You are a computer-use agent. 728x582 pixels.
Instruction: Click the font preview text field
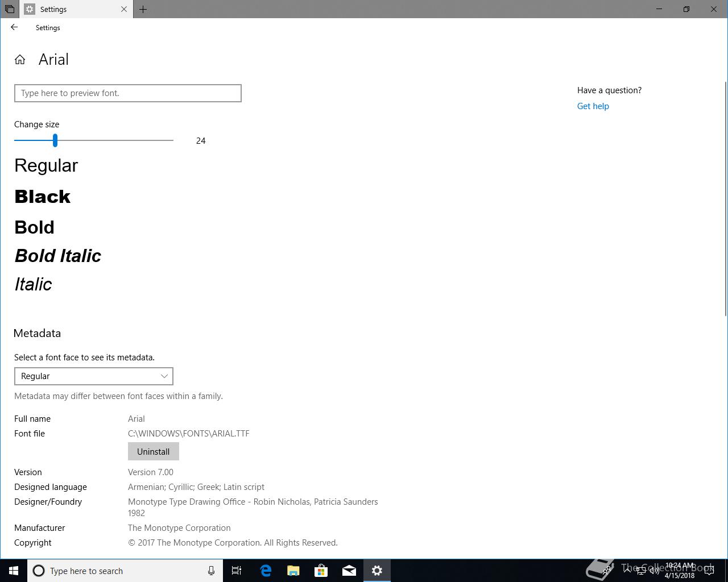coord(128,93)
